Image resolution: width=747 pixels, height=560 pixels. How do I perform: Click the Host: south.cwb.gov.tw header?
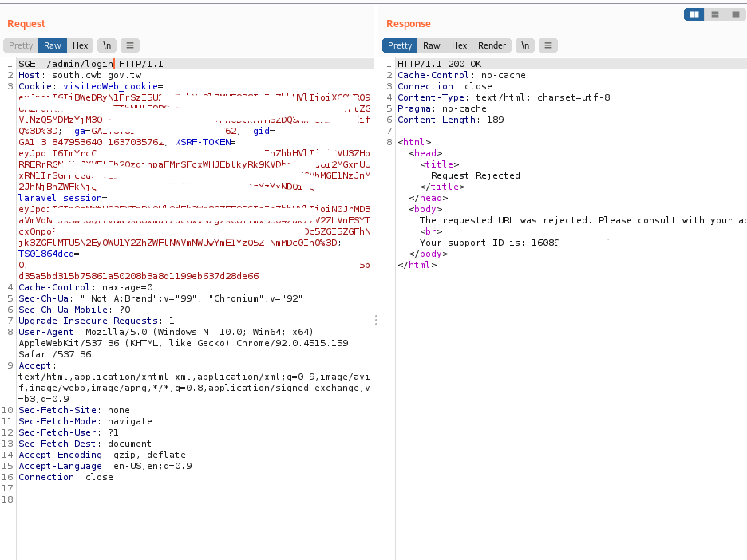[x=80, y=75]
